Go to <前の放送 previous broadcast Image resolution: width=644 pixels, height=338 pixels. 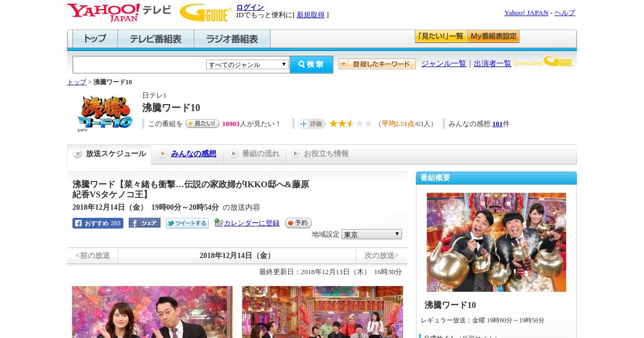(x=93, y=256)
